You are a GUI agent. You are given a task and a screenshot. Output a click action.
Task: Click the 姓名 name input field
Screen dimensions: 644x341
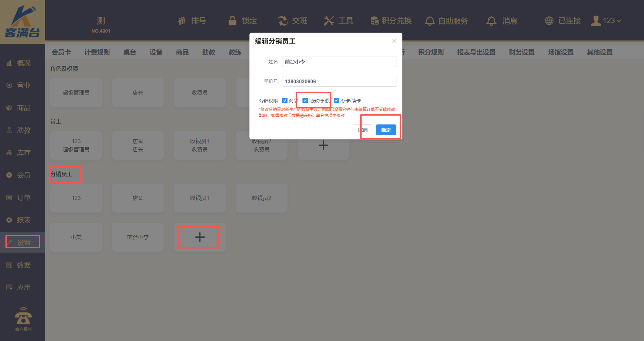tap(339, 62)
